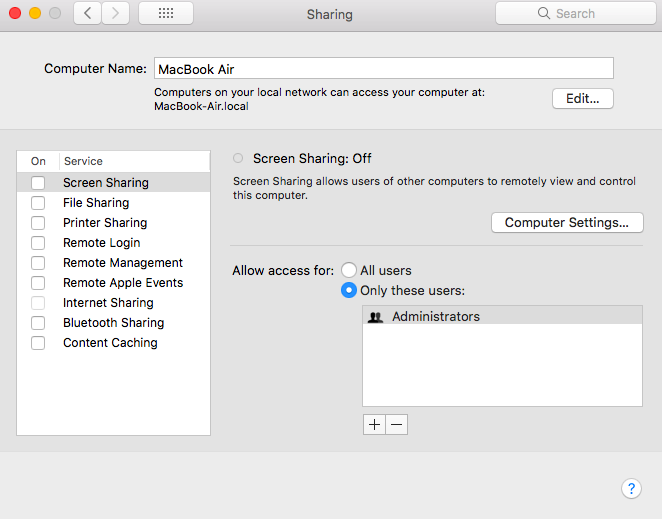The width and height of the screenshot is (662, 519).
Task: Open Computer Settings… dialog
Action: 567,223
